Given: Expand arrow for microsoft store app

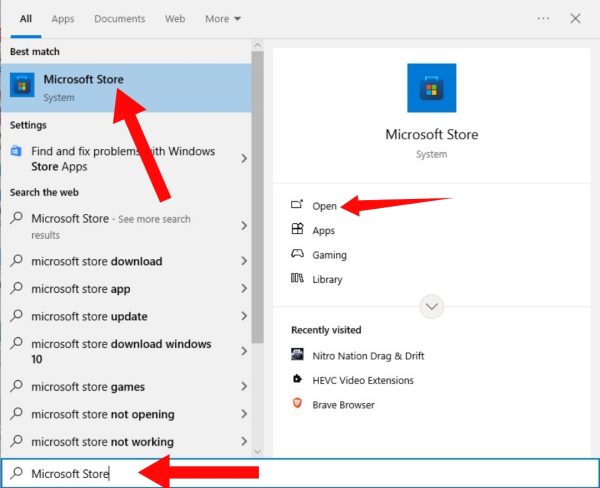Looking at the screenshot, I should (x=244, y=289).
